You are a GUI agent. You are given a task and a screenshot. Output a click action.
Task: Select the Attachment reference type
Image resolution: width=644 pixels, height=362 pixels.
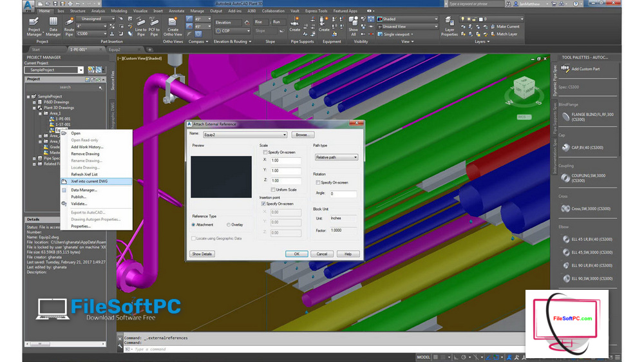[193, 225]
